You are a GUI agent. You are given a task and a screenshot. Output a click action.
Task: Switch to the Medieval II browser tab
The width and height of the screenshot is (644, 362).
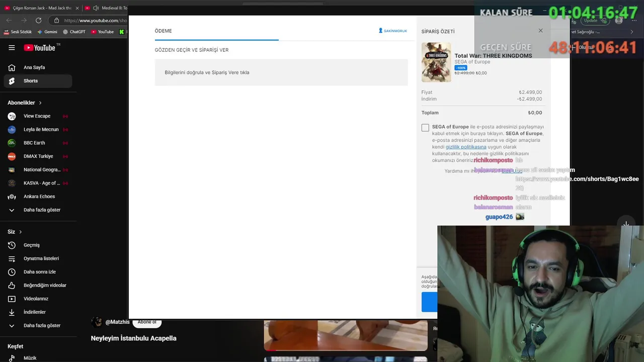point(106,8)
